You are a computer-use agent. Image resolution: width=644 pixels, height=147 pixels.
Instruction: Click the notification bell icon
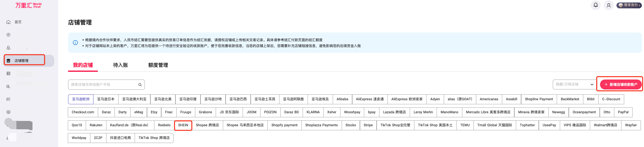pos(596,5)
